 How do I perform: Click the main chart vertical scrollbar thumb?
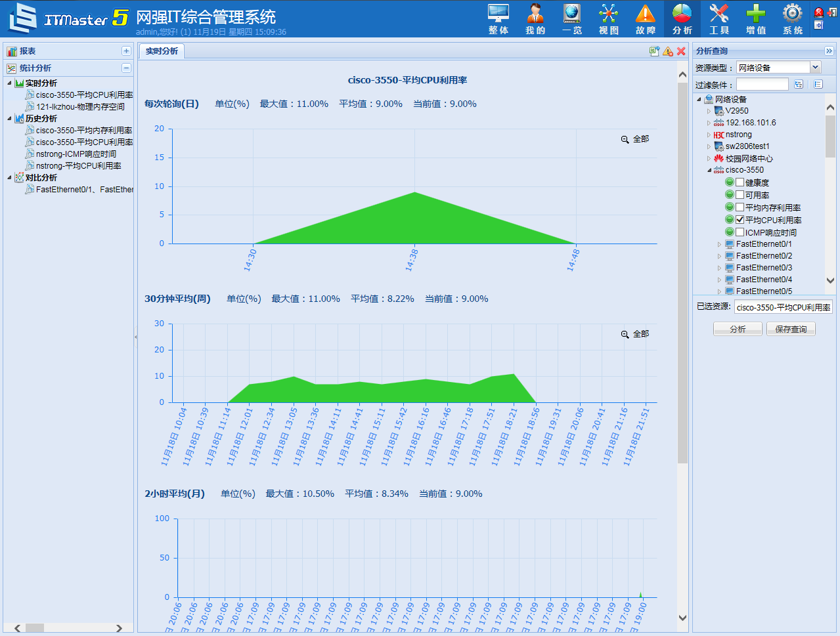tap(682, 272)
